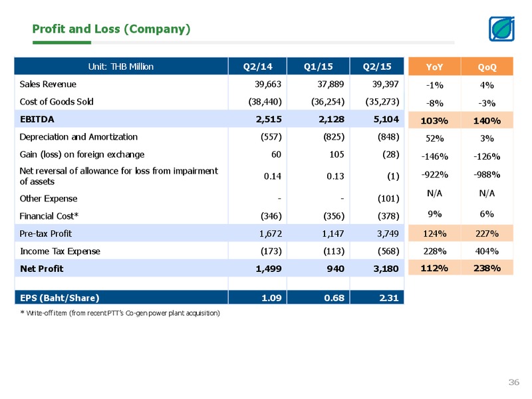Screen dimensions: 532x399
Task: Click the Q2/14 column header
Action: click(x=257, y=66)
